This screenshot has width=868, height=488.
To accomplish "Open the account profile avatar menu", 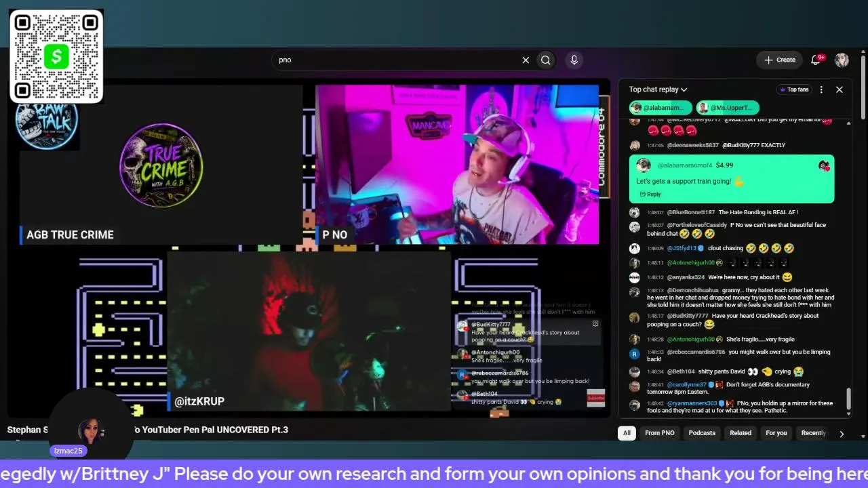I will 842,60.
